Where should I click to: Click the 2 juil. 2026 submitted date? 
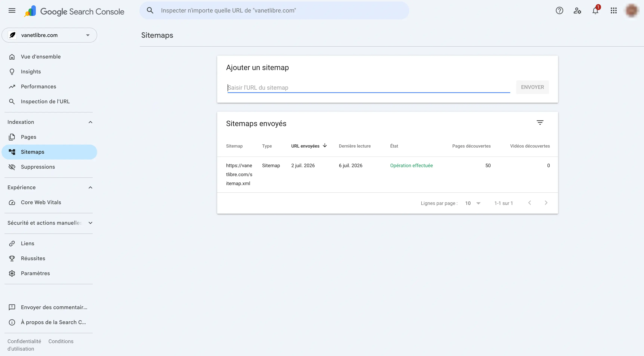pos(303,166)
